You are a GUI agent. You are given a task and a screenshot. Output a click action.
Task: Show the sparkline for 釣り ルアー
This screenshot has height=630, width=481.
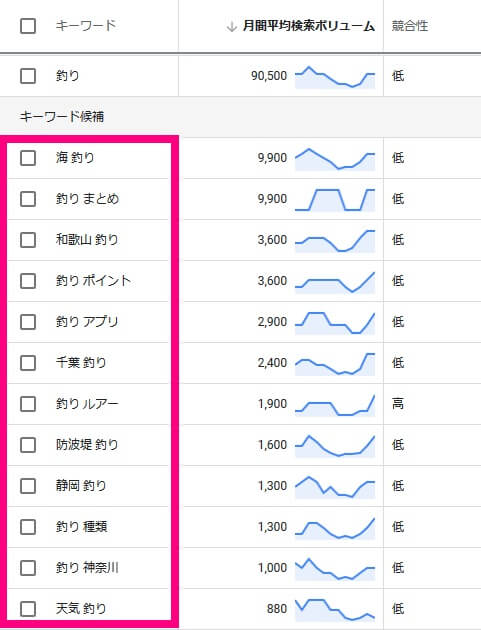click(x=335, y=405)
